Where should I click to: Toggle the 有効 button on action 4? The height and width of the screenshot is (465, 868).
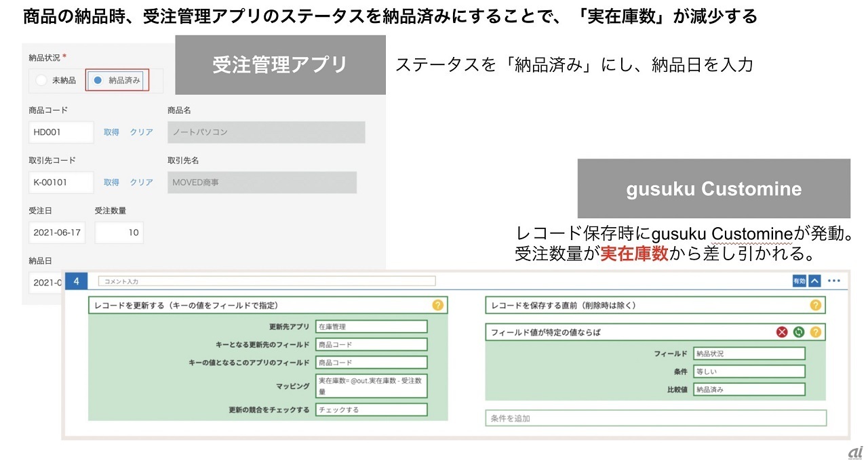click(800, 281)
